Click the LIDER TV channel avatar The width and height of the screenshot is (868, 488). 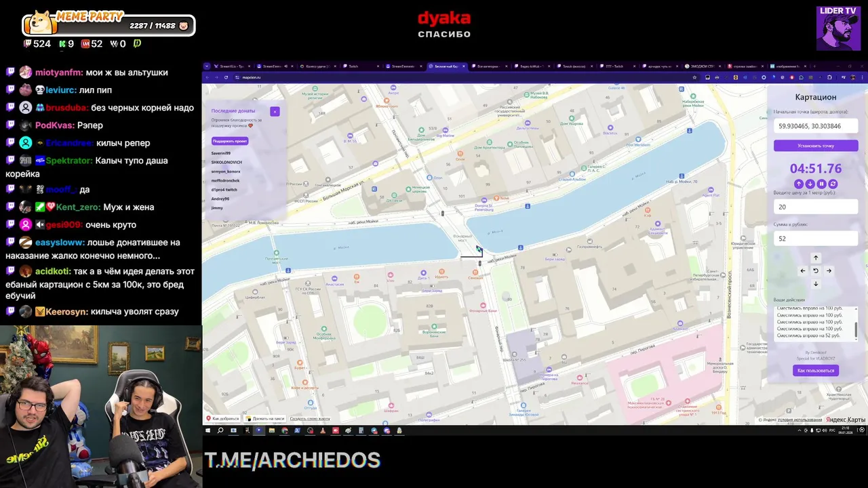pos(838,28)
